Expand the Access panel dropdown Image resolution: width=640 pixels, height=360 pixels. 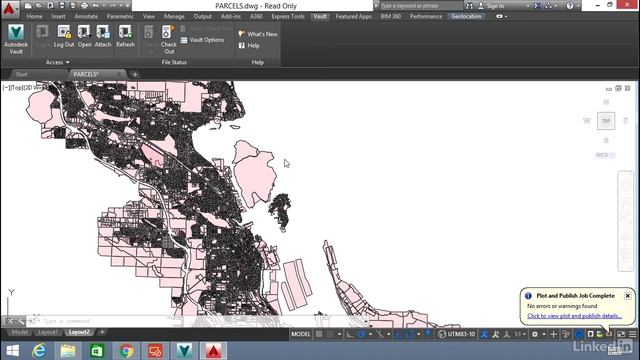(58, 62)
